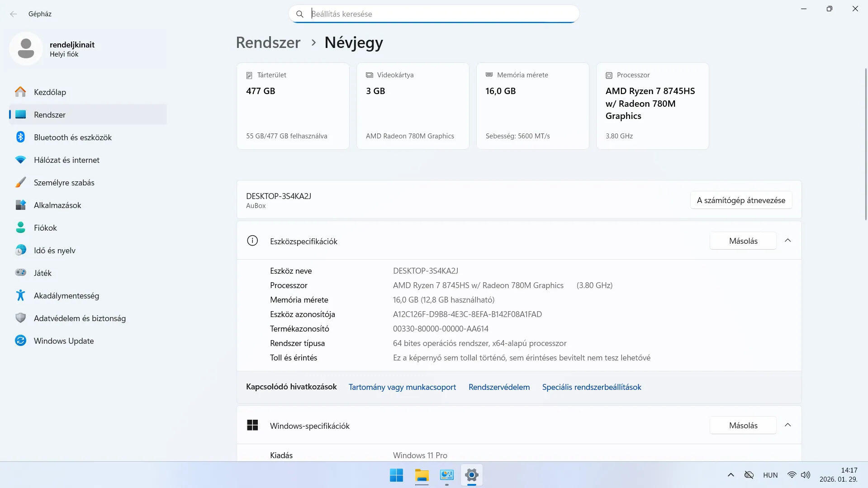This screenshot has width=868, height=488.
Task: Copy device specs with Másolás button
Action: [x=743, y=241]
